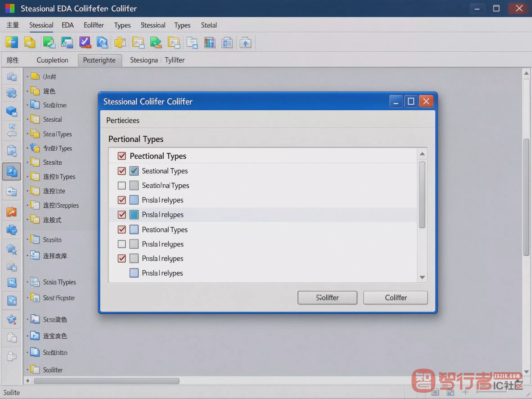Image resolution: width=532 pixels, height=399 pixels.
Task: Click the last toolbar icon with plus
Action: pyautogui.click(x=245, y=43)
